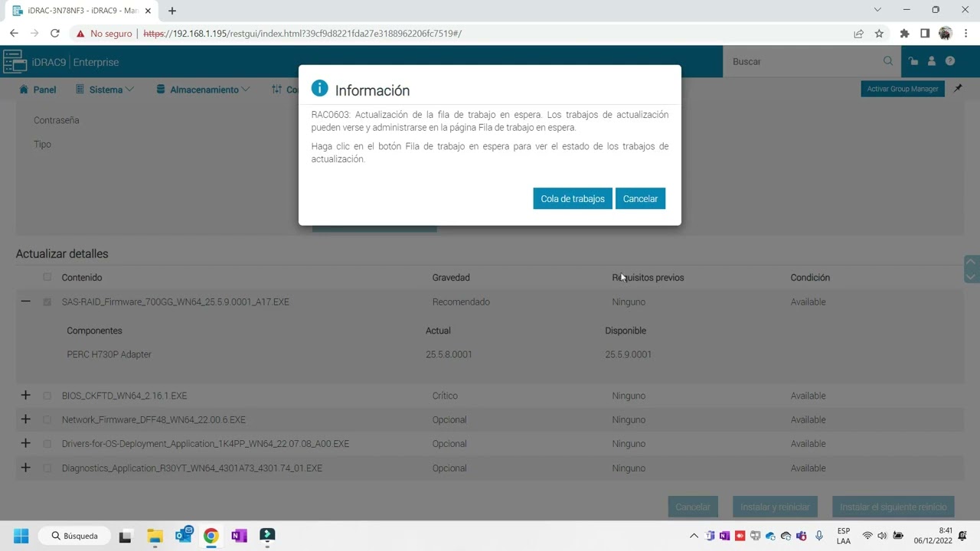The height and width of the screenshot is (551, 980).
Task: Open the help question mark icon
Action: [950, 61]
